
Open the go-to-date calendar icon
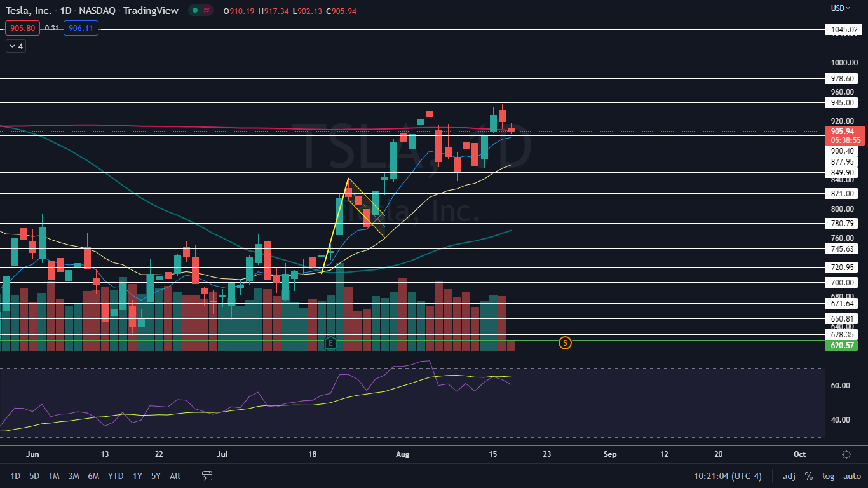pyautogui.click(x=207, y=475)
